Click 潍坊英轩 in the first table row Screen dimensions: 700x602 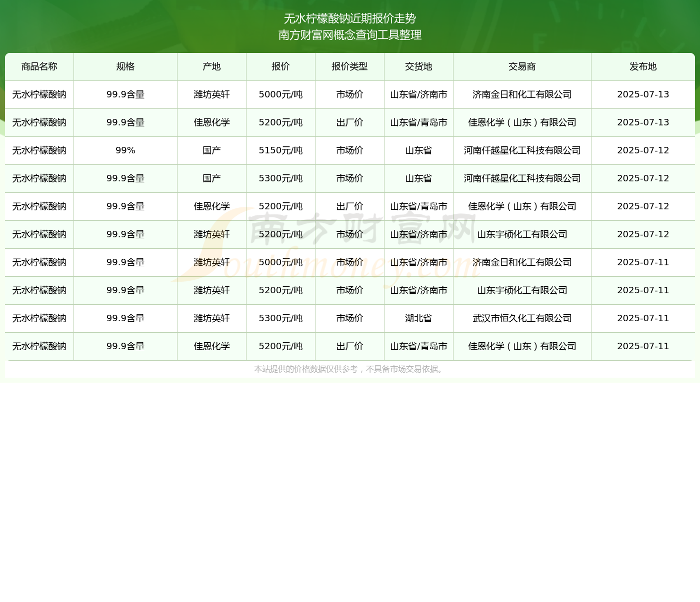pyautogui.click(x=212, y=94)
